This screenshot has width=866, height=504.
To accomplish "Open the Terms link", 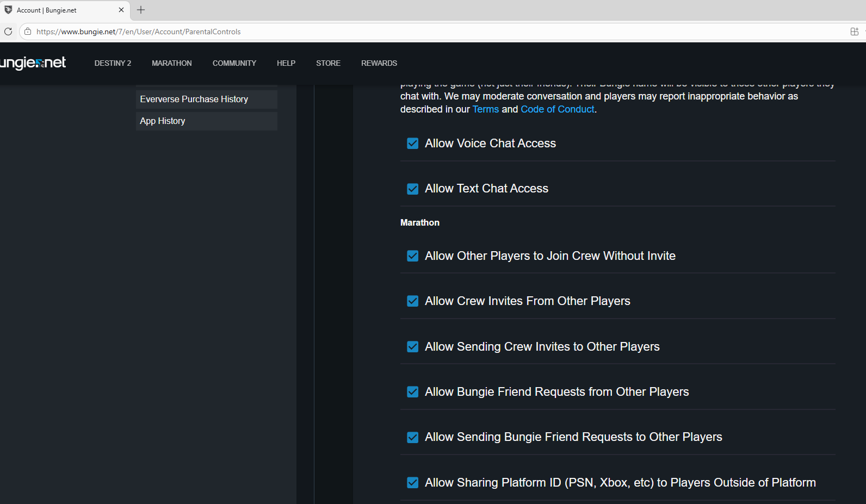I will (485, 109).
